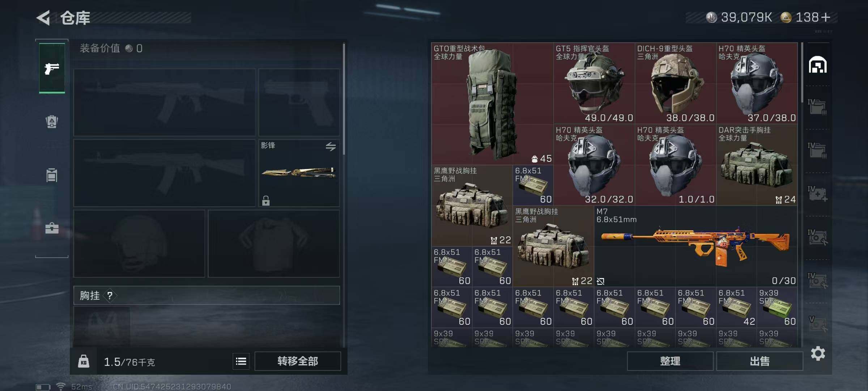
Task: Swap the 影锋 melee weapon via arrows icon
Action: 331,146
